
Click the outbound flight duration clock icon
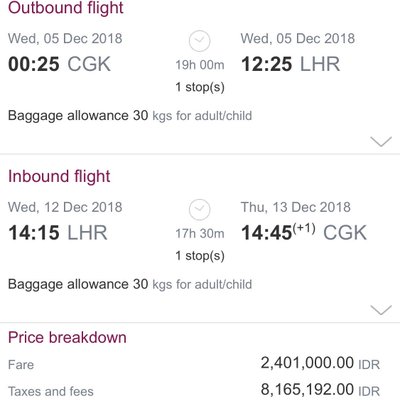pos(199,41)
